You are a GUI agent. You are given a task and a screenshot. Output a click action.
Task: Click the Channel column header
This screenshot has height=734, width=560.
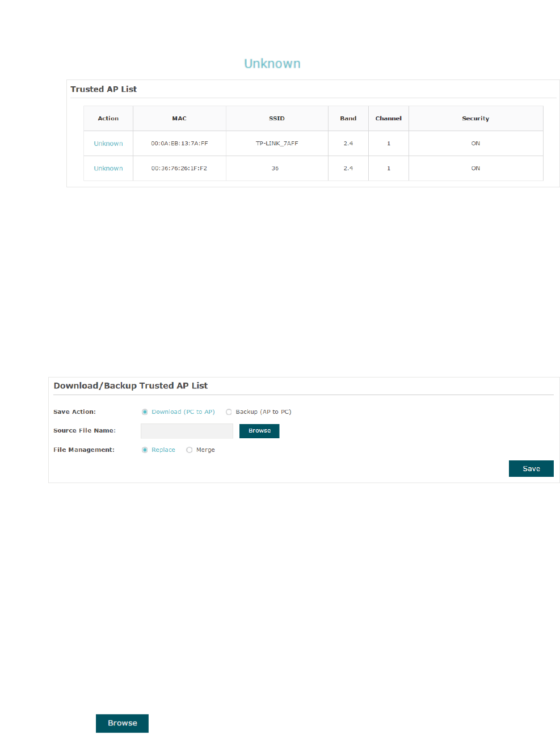click(389, 119)
